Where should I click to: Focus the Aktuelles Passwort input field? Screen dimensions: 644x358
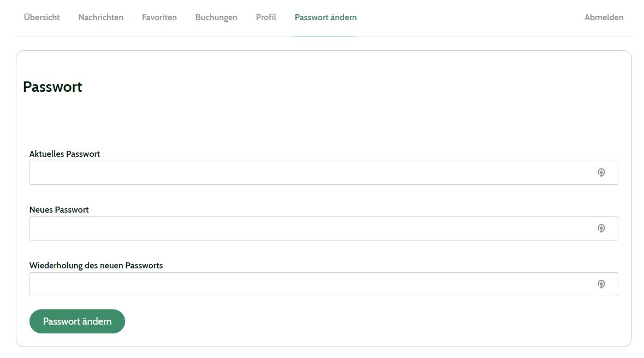pyautogui.click(x=324, y=173)
